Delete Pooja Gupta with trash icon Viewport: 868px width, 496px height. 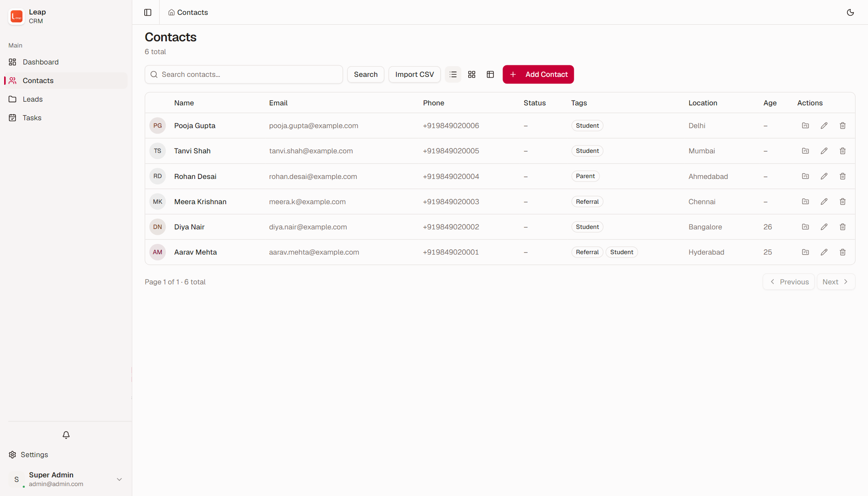tap(842, 126)
